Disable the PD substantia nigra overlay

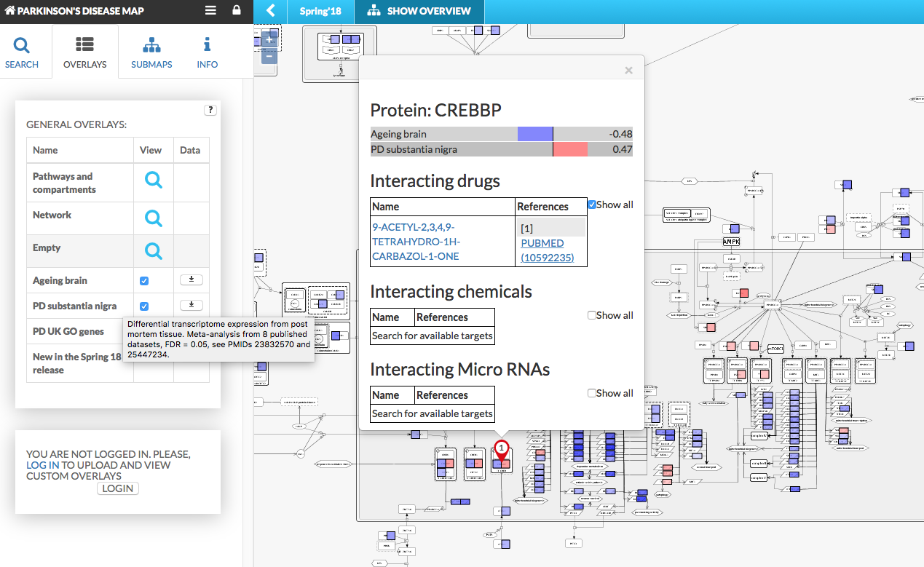click(x=144, y=306)
